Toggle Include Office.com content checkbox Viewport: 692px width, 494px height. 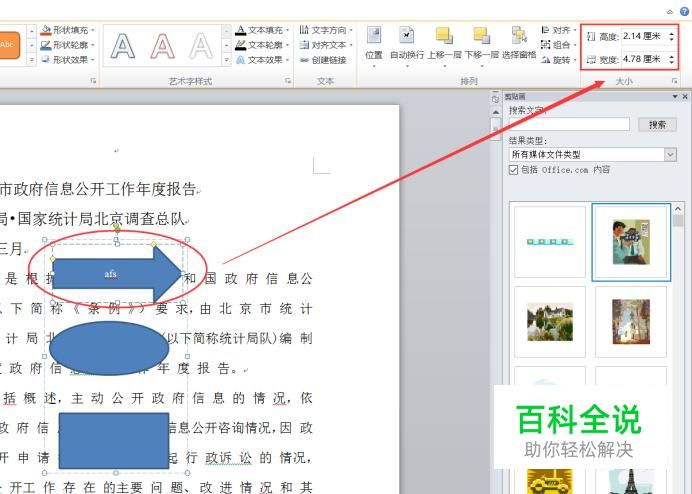point(513,170)
